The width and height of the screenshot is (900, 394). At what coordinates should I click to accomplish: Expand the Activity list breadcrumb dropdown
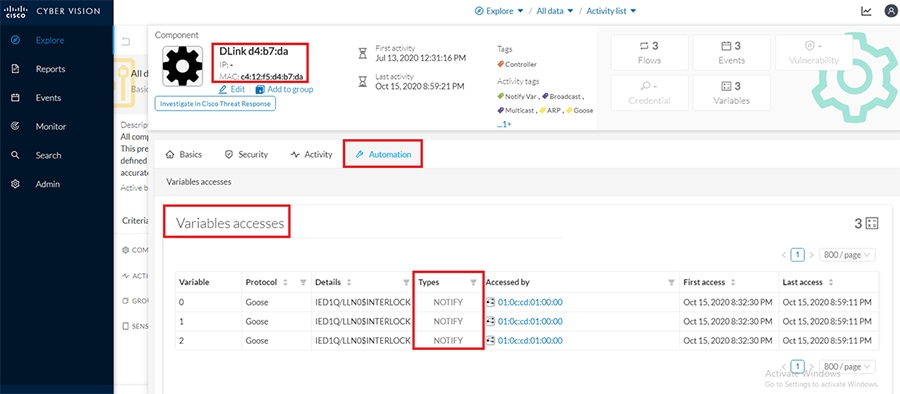611,11
